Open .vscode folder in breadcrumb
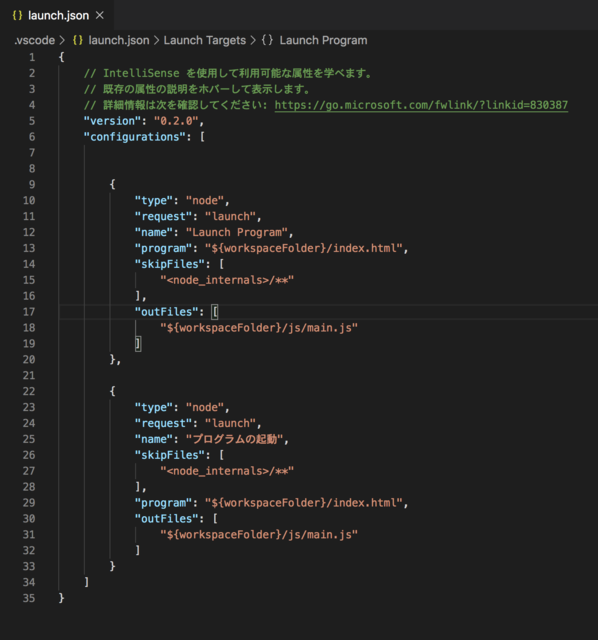 (34, 40)
